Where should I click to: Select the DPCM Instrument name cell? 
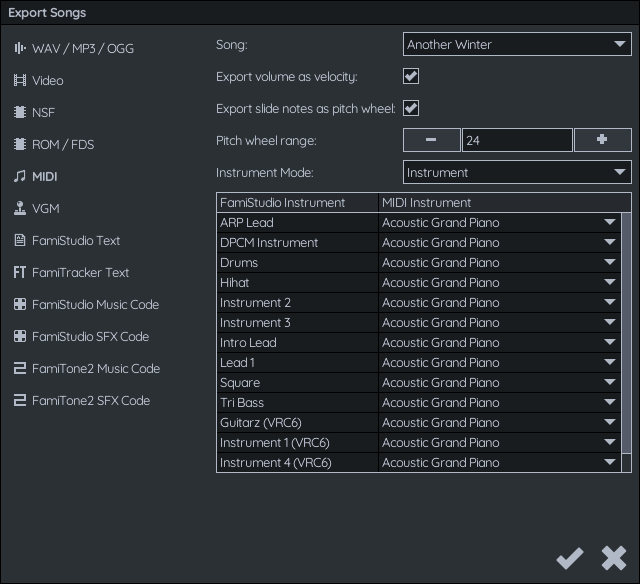(297, 242)
